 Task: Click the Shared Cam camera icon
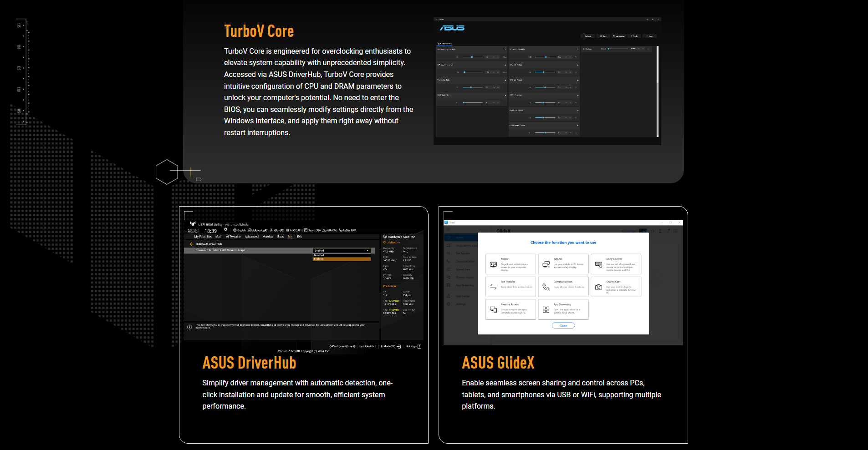pyautogui.click(x=599, y=287)
